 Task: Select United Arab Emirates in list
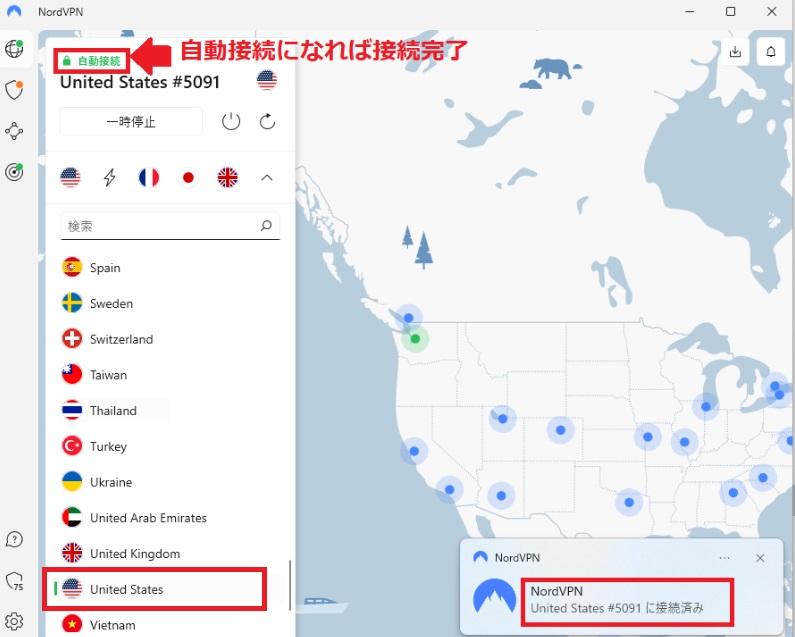pyautogui.click(x=170, y=518)
